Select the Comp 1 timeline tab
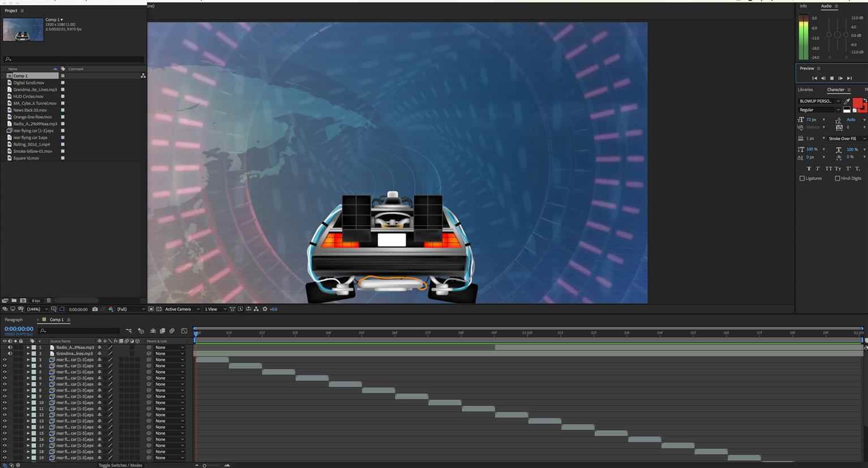868x468 pixels. click(57, 320)
